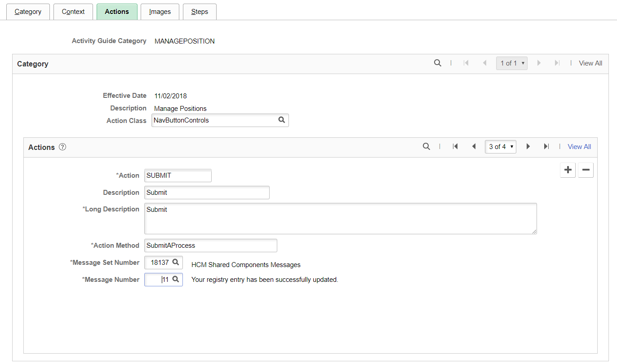The image size is (617, 364).
Task: Click Action Class lookup magnifier icon
Action: coord(281,120)
